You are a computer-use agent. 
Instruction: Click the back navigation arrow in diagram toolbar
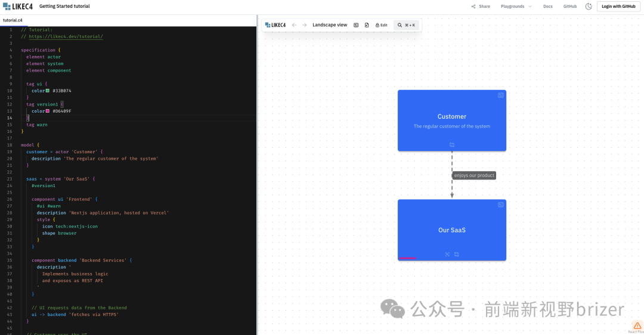(294, 25)
